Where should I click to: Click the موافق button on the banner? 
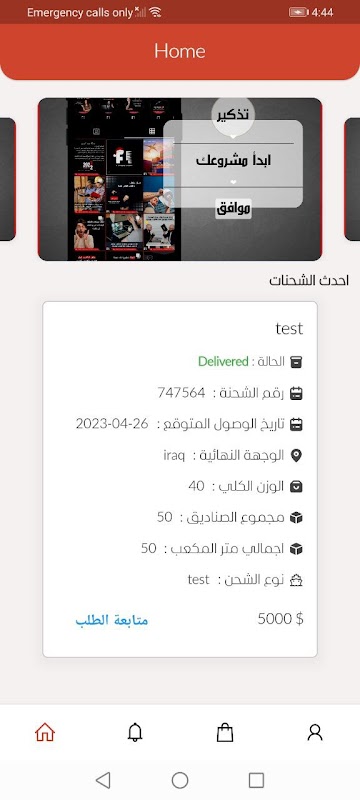[x=234, y=208]
